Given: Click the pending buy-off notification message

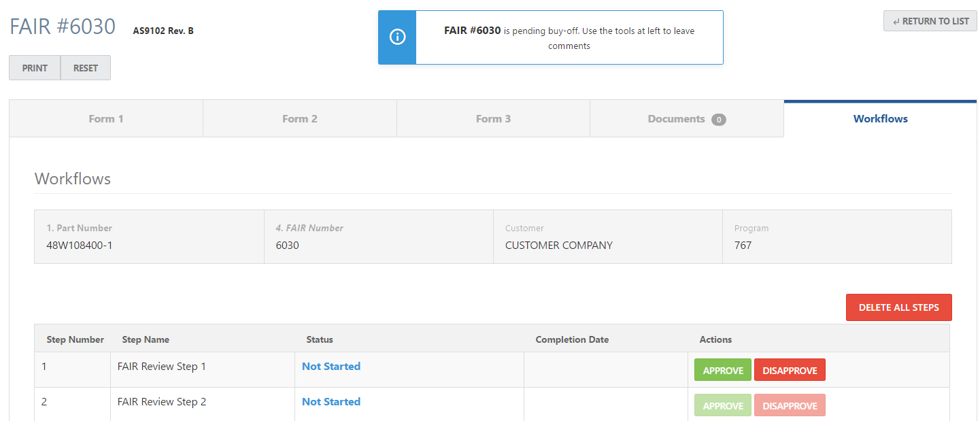Looking at the screenshot, I should click(569, 38).
